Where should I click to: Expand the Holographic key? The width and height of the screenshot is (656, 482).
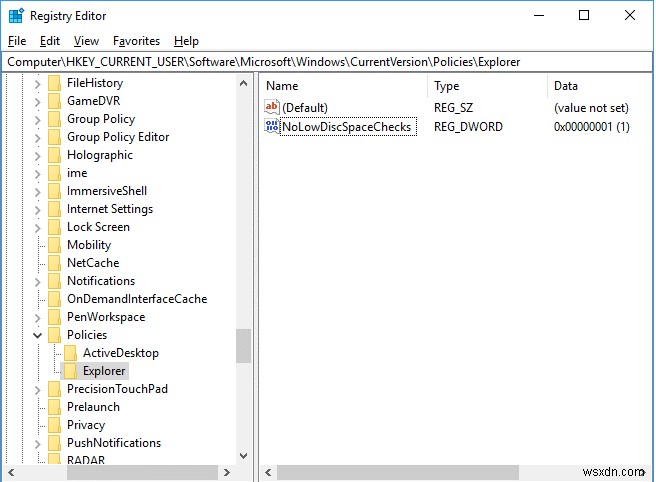[38, 156]
